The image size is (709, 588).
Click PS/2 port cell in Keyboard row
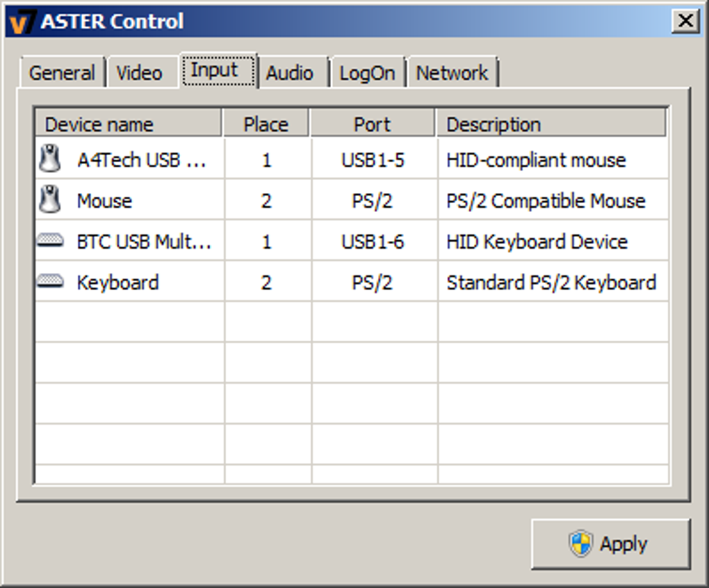(372, 282)
